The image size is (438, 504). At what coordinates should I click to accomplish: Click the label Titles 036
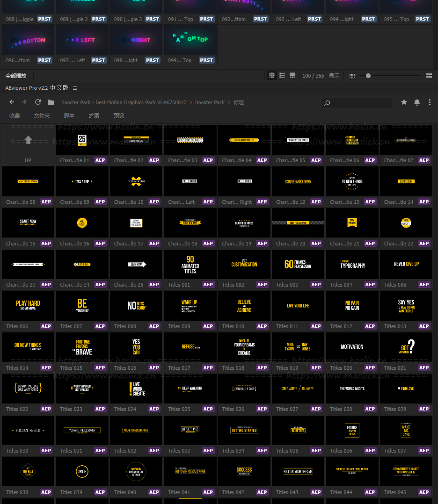pyautogui.click(x=341, y=451)
